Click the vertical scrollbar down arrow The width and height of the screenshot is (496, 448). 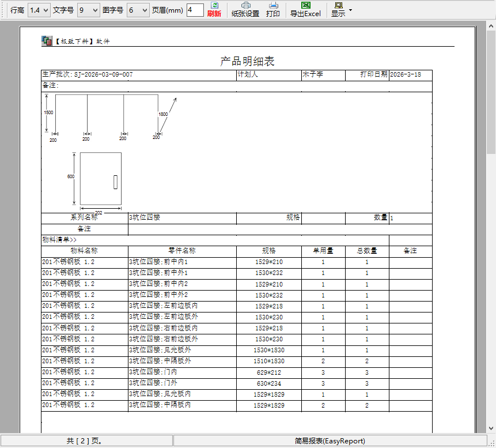pyautogui.click(x=490, y=428)
